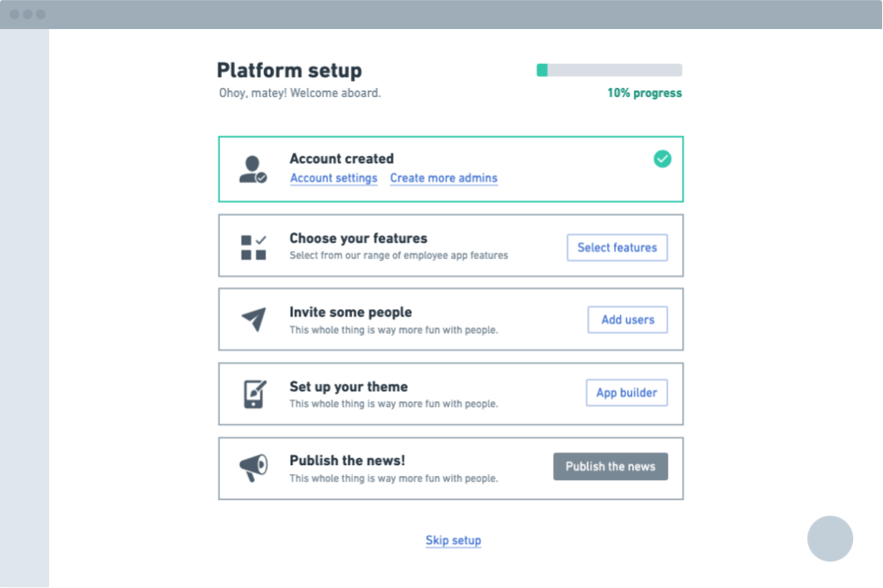The width and height of the screenshot is (883, 588).
Task: Open the App builder button
Action: click(627, 393)
